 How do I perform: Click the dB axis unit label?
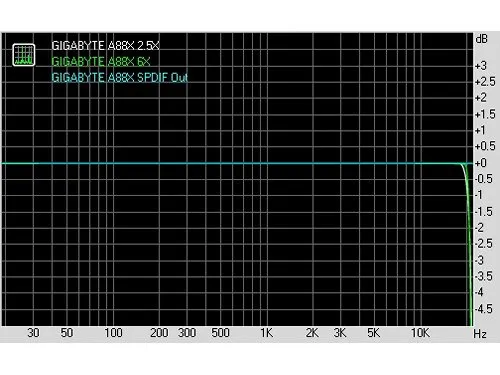point(482,39)
